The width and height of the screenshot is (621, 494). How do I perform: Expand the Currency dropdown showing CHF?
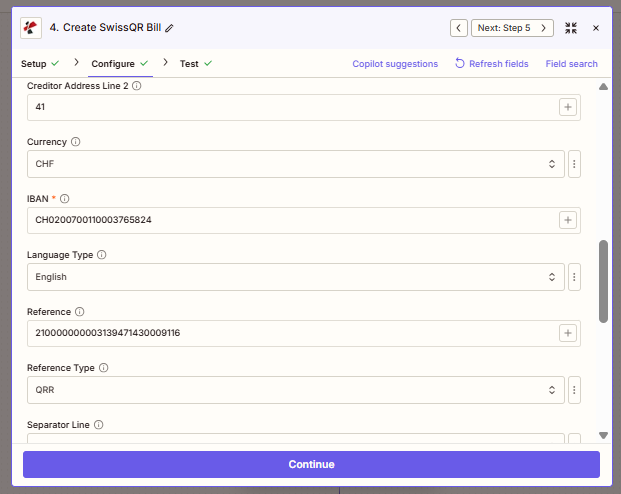(295, 163)
